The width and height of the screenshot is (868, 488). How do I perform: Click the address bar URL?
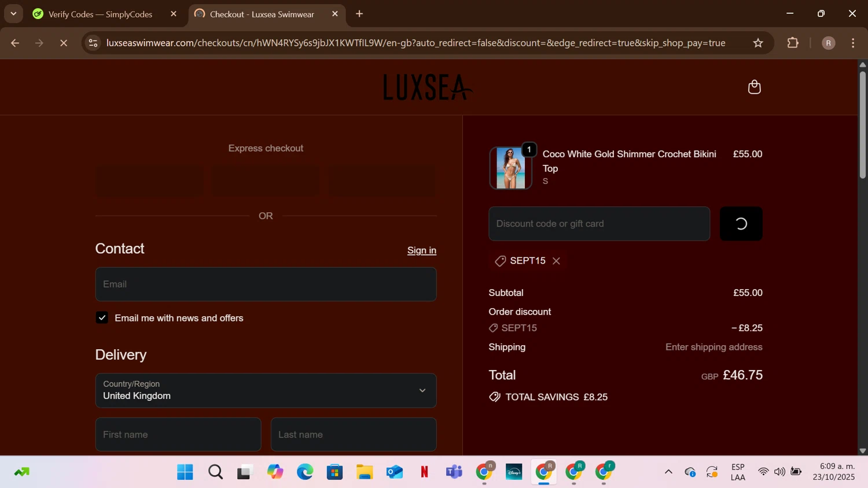coord(415,43)
